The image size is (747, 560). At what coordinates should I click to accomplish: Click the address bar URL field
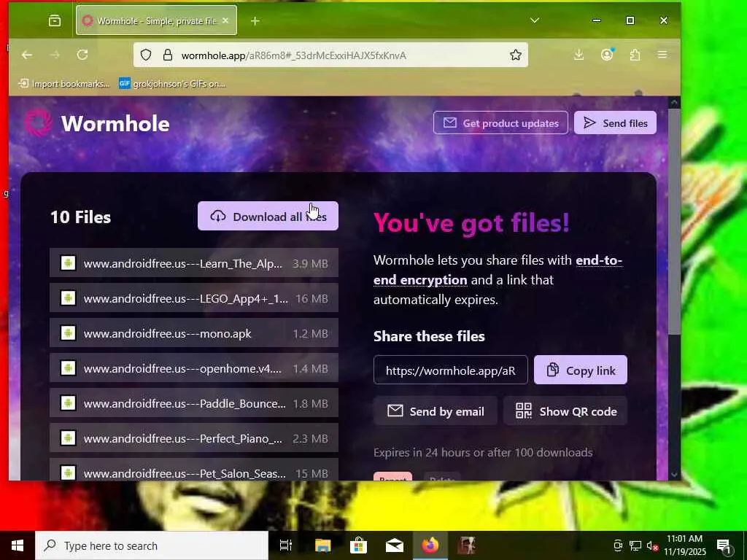pos(330,55)
